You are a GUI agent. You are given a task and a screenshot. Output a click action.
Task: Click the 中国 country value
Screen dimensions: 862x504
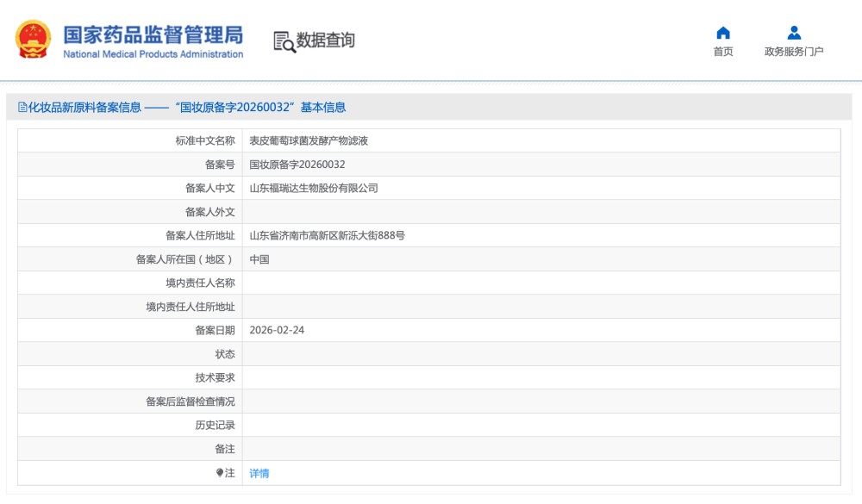[x=259, y=259]
